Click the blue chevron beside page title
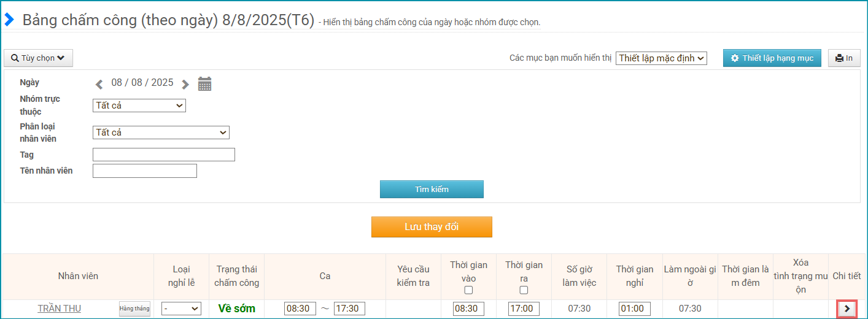This screenshot has width=868, height=319. (9, 20)
